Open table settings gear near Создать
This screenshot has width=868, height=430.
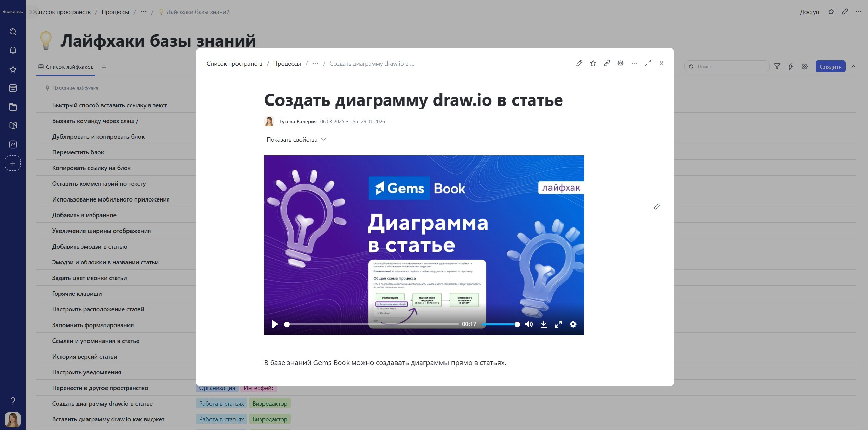coord(804,67)
